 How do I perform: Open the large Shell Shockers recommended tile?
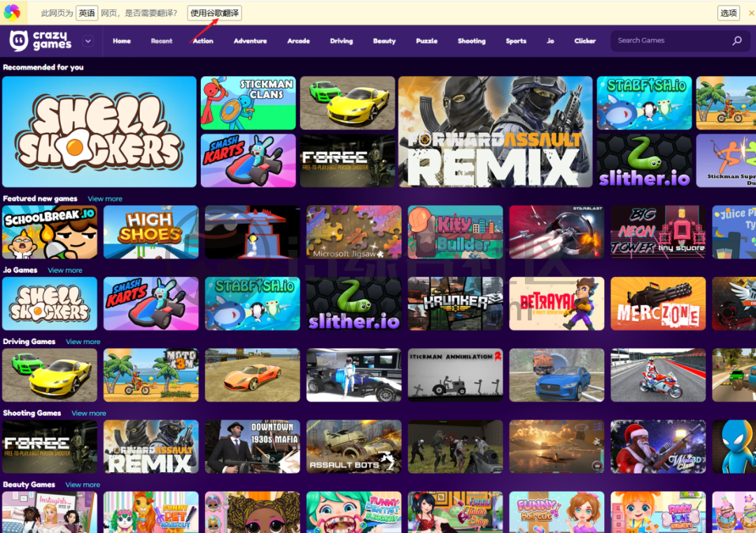coord(99,132)
